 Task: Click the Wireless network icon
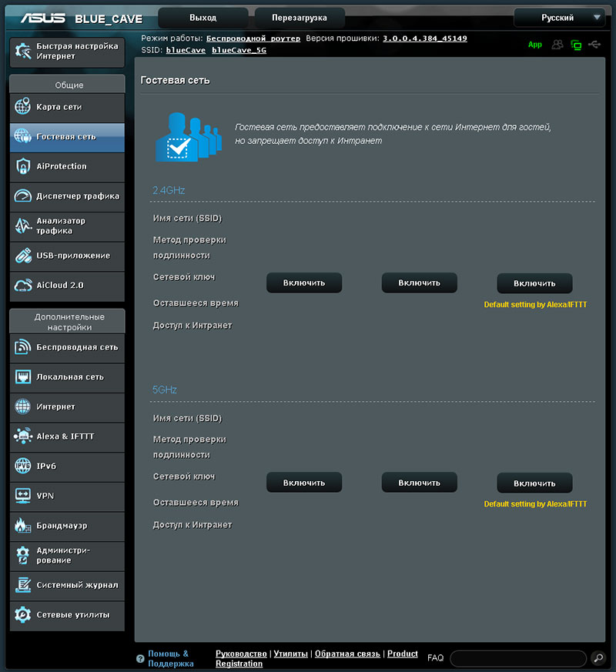(23, 347)
